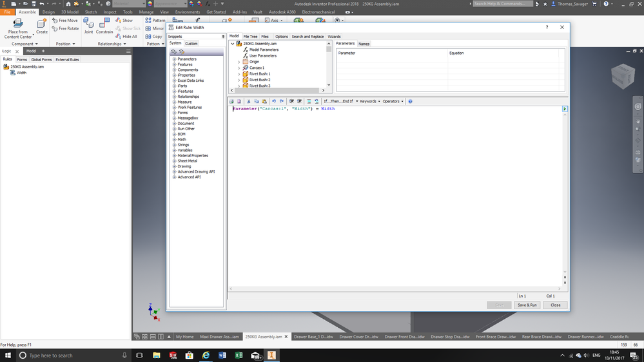Screen dimensions: 644x362
Task: Click Windows 'Type here to search' box
Action: (73, 356)
